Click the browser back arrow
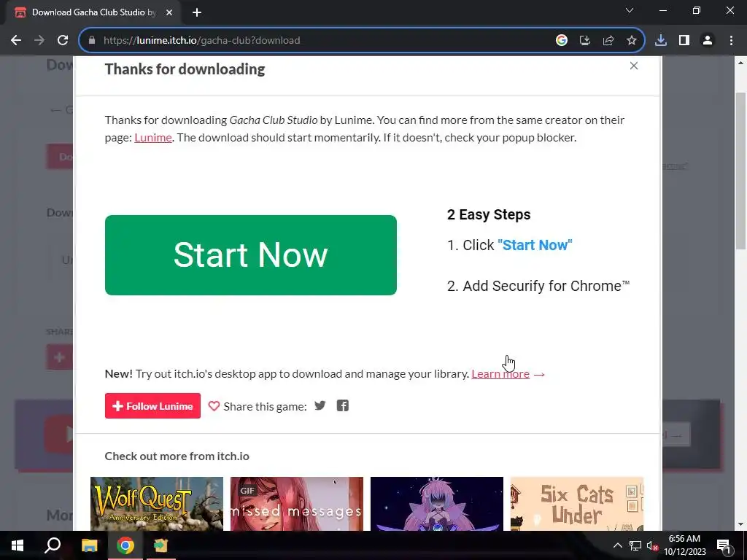 pos(16,41)
